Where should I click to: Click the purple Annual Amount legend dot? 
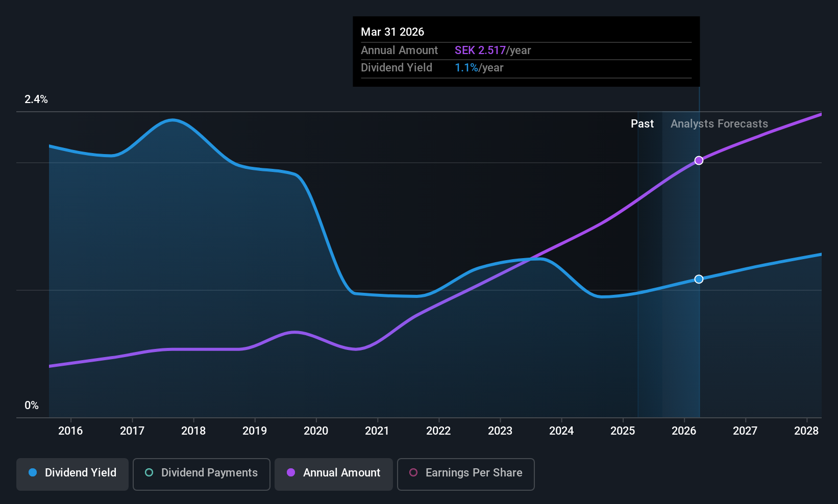pyautogui.click(x=291, y=472)
